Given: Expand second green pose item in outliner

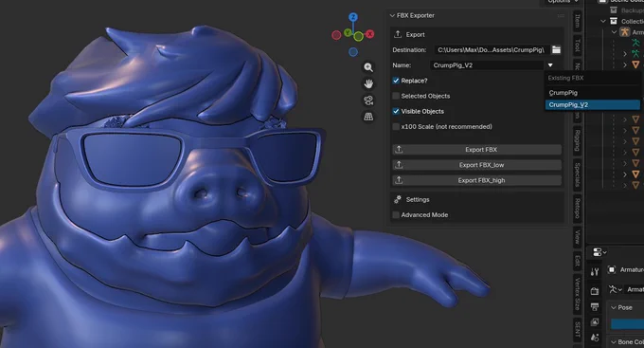Looking at the screenshot, I should point(625,54).
